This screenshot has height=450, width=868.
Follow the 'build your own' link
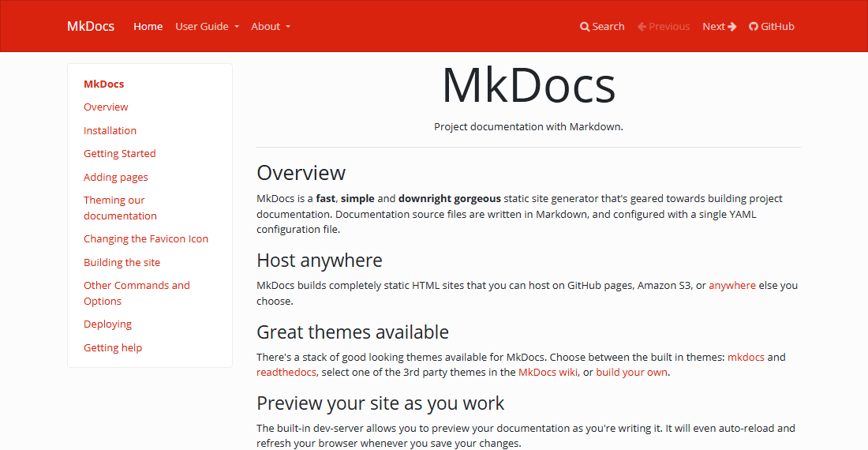pos(631,372)
